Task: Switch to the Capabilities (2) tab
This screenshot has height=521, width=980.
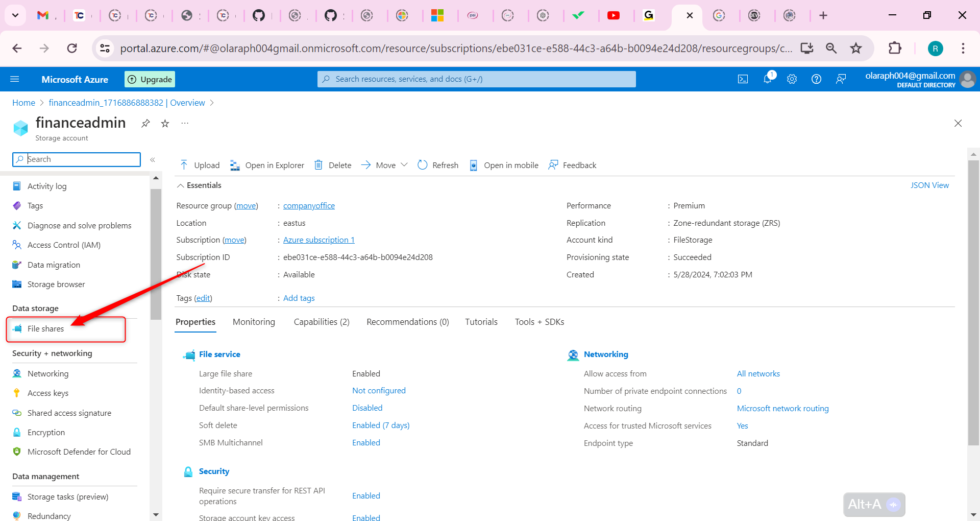Action: (x=322, y=322)
